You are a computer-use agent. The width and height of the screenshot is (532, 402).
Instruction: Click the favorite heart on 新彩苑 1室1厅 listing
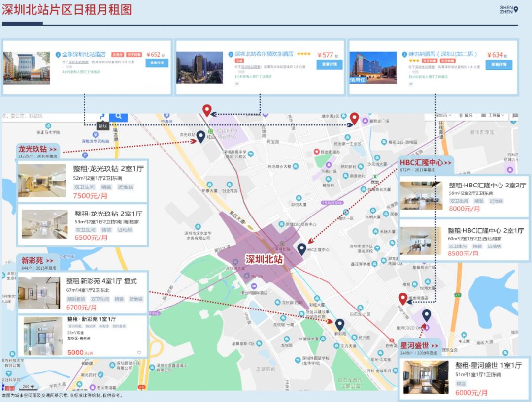pyautogui.click(x=139, y=352)
